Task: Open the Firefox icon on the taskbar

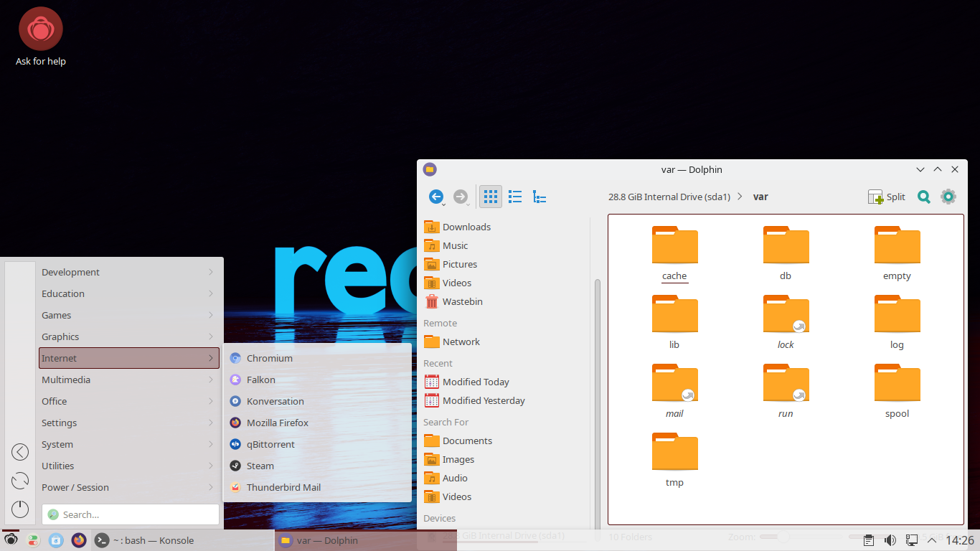Action: pos(79,540)
